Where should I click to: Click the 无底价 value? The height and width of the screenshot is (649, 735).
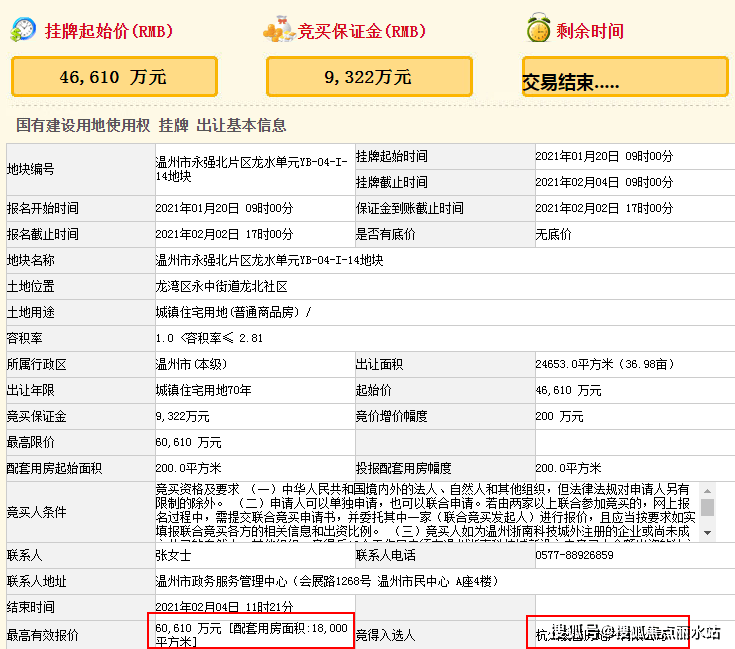click(553, 234)
